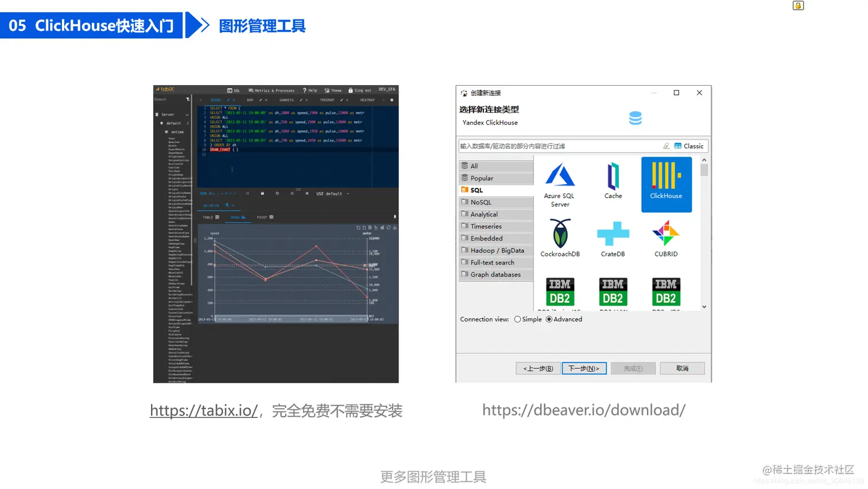Select the CockroachDB driver icon
This screenshot has height=489, width=868.
(560, 238)
